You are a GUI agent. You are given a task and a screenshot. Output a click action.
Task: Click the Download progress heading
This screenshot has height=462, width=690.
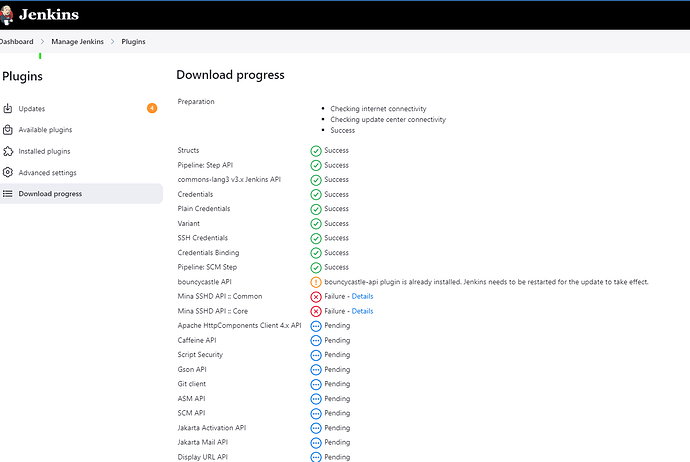point(230,75)
